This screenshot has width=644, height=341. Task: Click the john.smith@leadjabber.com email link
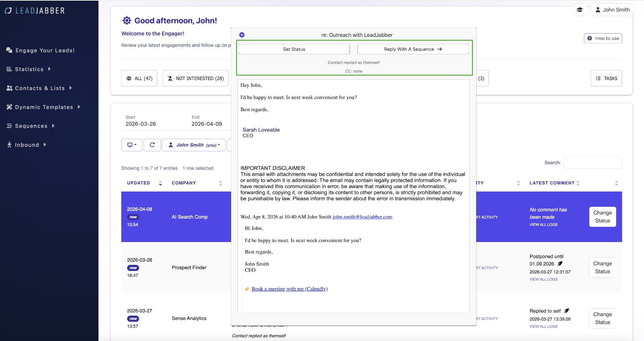pos(362,217)
